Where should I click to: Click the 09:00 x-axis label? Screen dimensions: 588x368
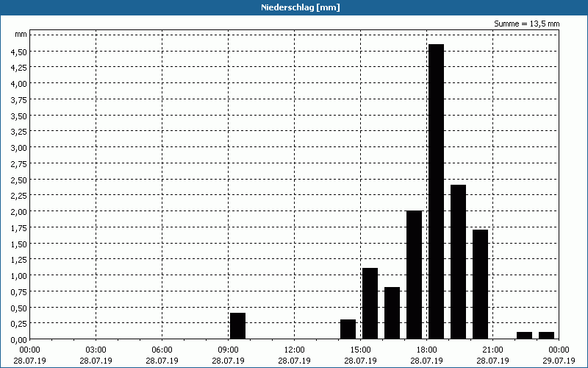(228, 350)
